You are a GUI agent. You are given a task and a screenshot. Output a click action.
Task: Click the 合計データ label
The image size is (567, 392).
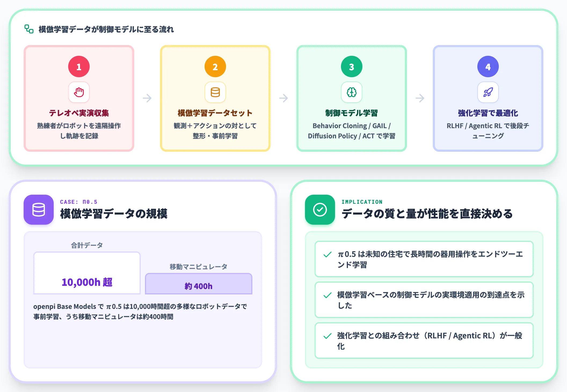87,245
